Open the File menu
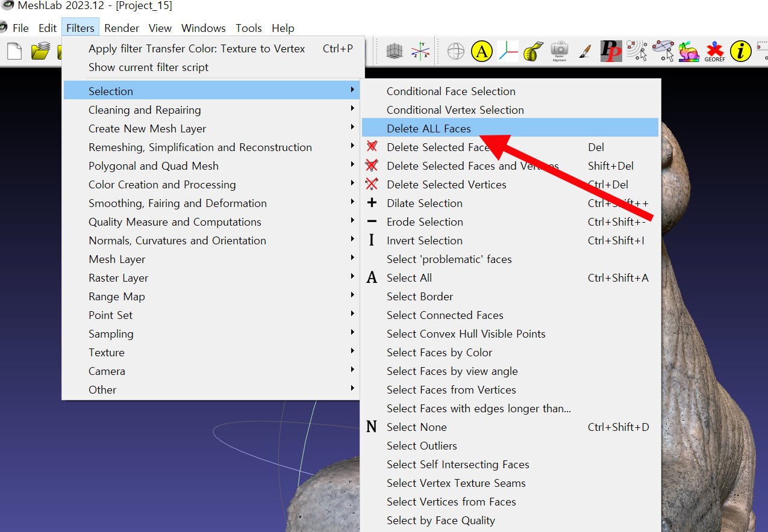Image resolution: width=768 pixels, height=532 pixels. [20, 28]
